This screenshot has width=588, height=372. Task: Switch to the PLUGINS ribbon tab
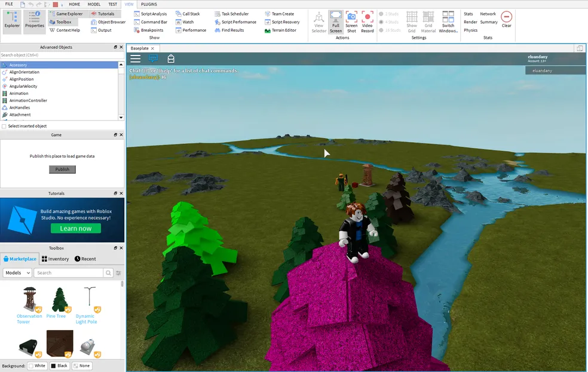pos(149,4)
